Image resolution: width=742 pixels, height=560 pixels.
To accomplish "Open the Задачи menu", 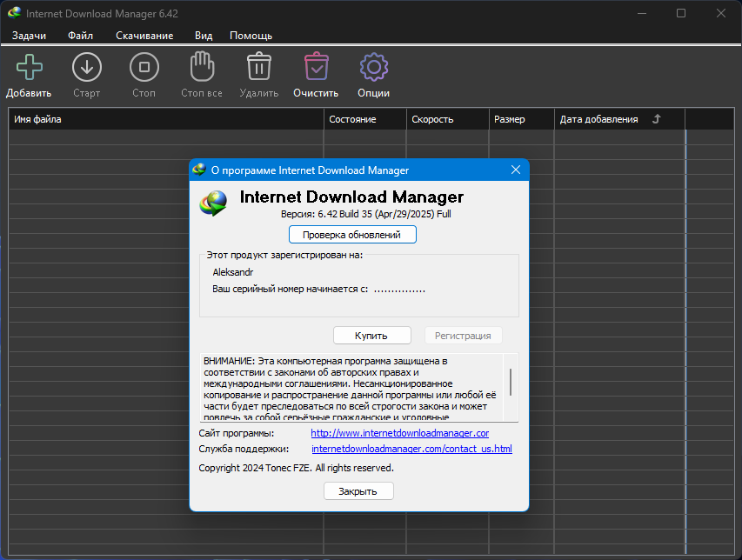I will pyautogui.click(x=29, y=36).
